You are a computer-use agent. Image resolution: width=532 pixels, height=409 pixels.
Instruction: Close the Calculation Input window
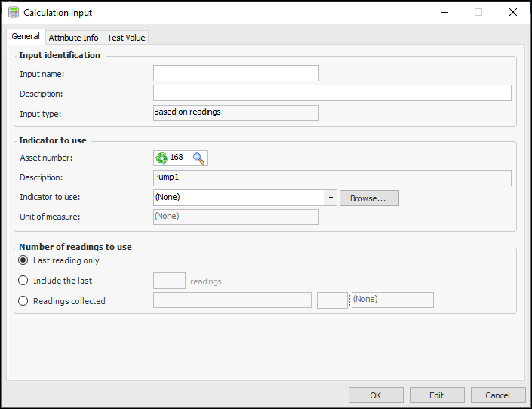pos(513,12)
